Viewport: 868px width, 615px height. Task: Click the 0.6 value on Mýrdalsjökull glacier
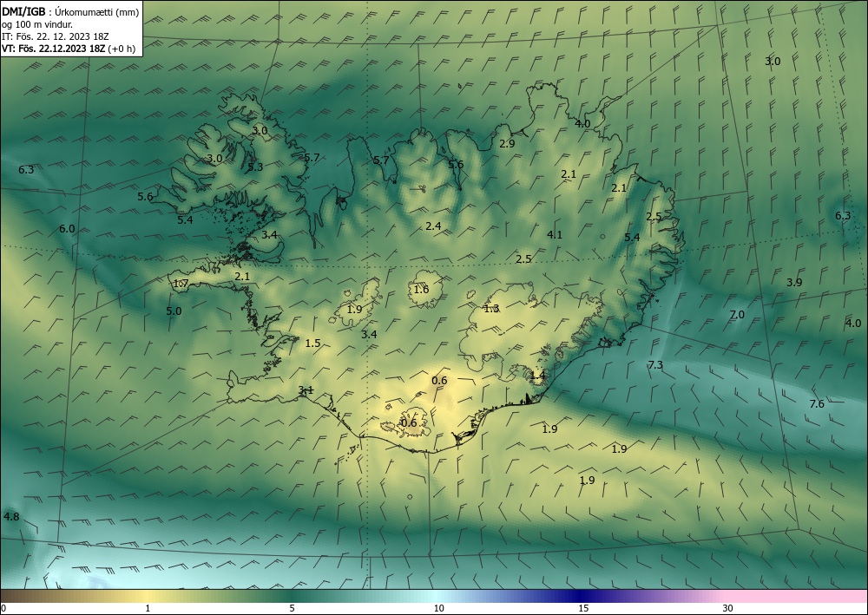click(409, 423)
